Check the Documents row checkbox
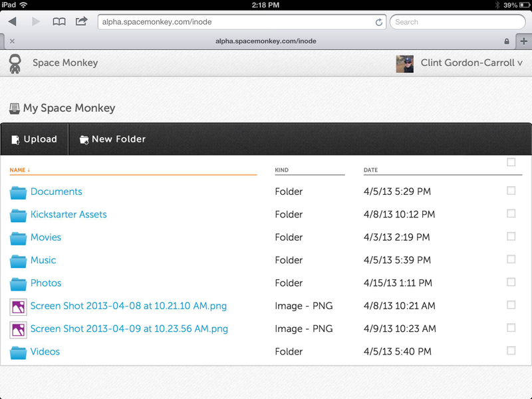 click(x=511, y=191)
